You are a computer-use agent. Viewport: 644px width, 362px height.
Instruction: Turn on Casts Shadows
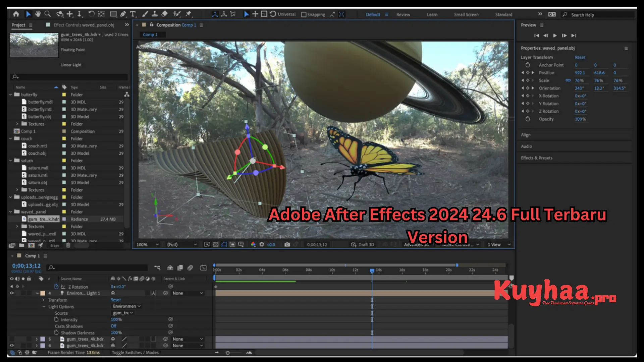click(113, 326)
